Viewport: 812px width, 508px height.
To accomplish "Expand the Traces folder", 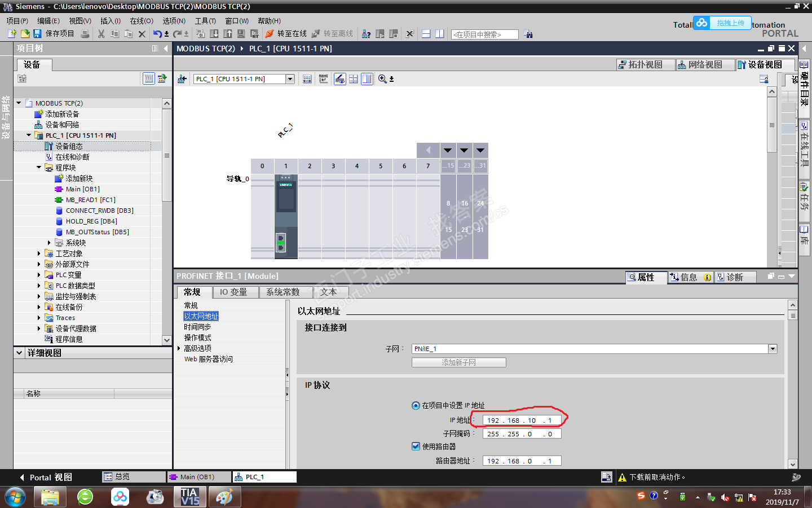I will point(39,317).
